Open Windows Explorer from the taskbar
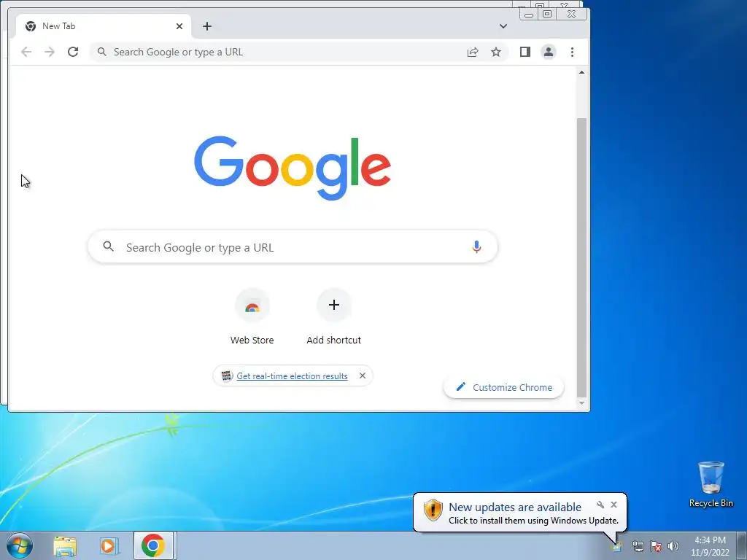 coord(65,546)
